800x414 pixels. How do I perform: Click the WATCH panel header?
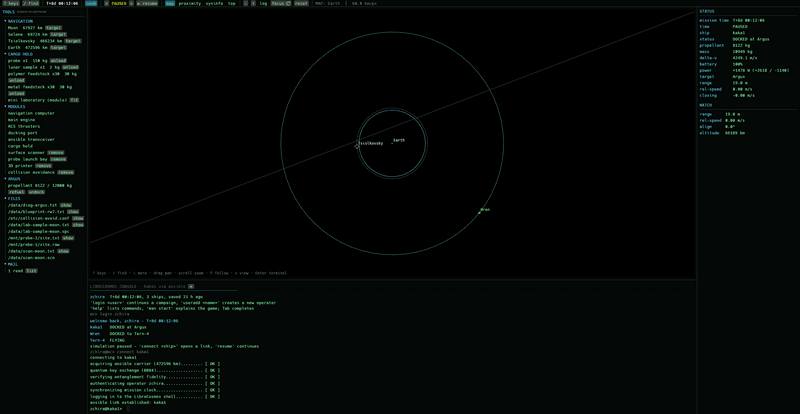(x=707, y=105)
